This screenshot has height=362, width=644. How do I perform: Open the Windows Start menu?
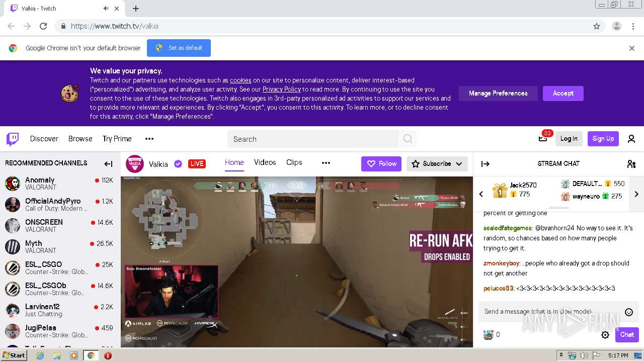click(x=14, y=355)
